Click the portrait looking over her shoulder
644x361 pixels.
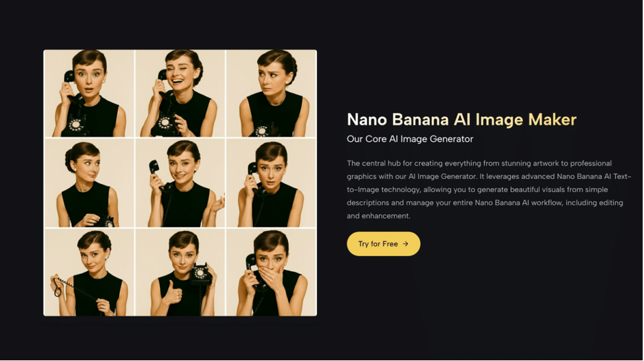89,183
